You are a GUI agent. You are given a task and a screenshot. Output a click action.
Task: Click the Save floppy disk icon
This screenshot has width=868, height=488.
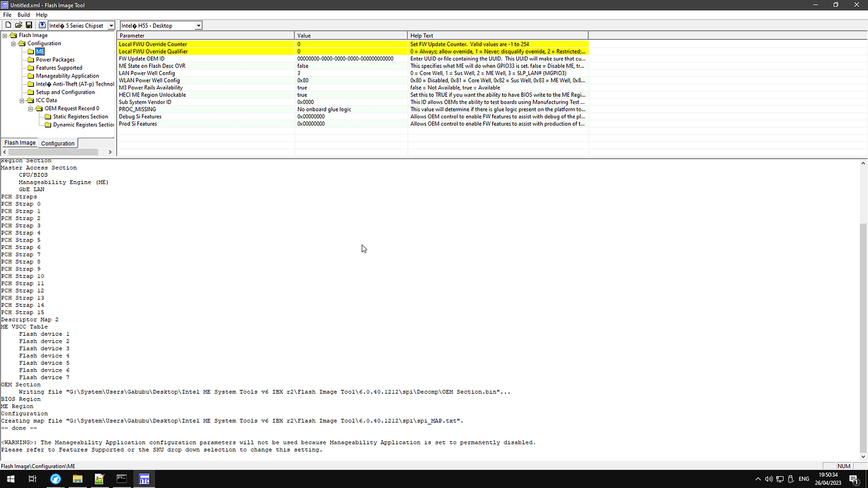click(29, 25)
